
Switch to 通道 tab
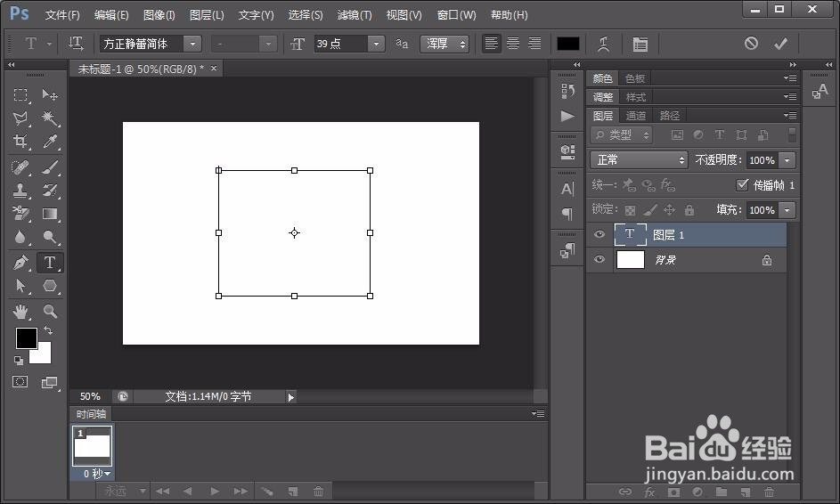636,116
